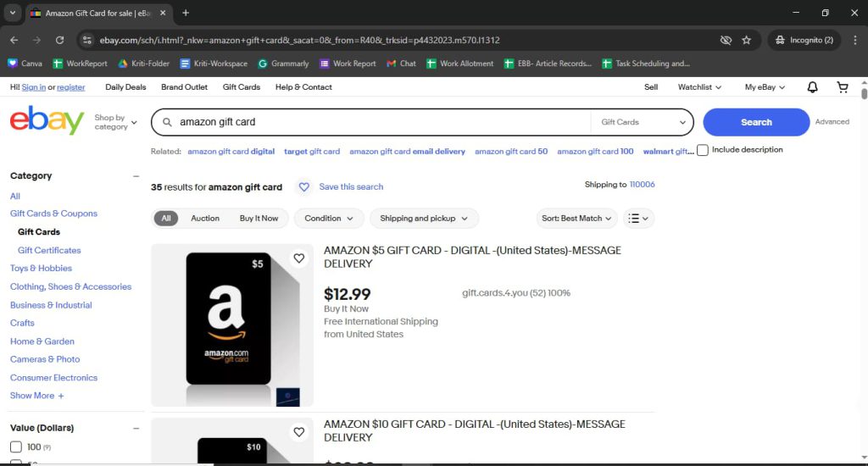Image resolution: width=868 pixels, height=466 pixels.
Task: Open the Sell page
Action: [x=651, y=87]
